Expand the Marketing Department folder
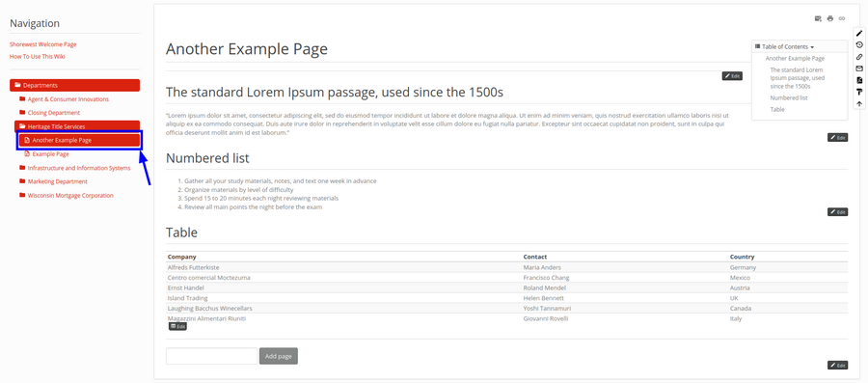Image resolution: width=868 pixels, height=383 pixels. coord(58,181)
